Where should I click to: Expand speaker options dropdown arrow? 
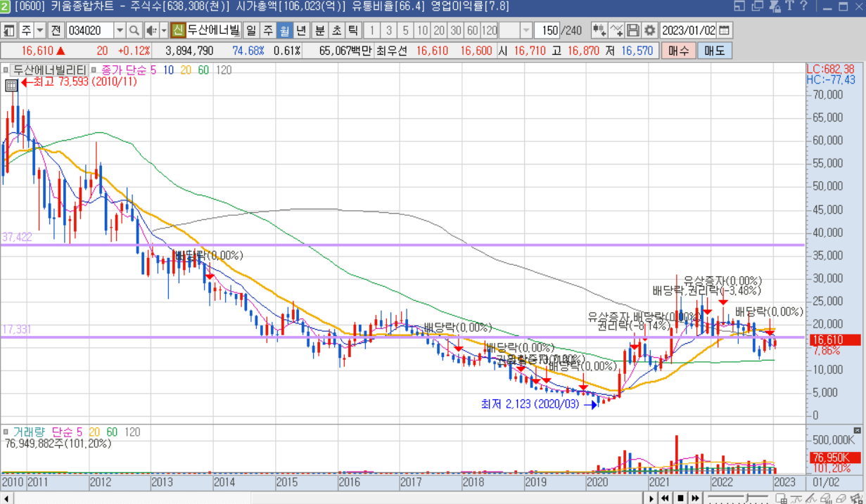pyautogui.click(x=163, y=30)
